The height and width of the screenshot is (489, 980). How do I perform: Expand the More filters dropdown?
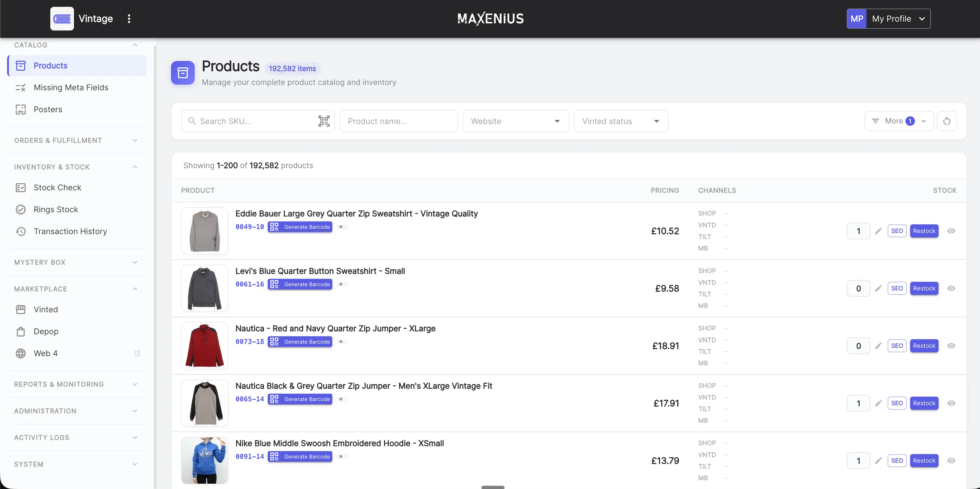point(899,121)
